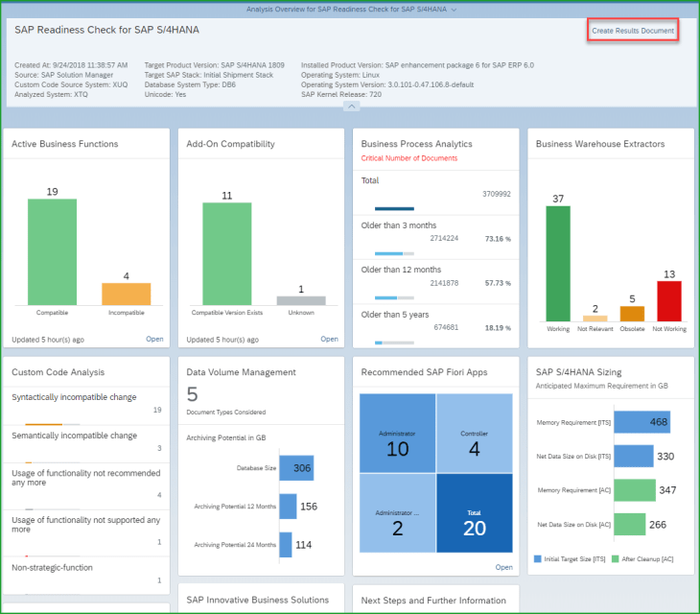700x614 pixels.
Task: Click Compatible Version Exists bar
Action: 227,253
